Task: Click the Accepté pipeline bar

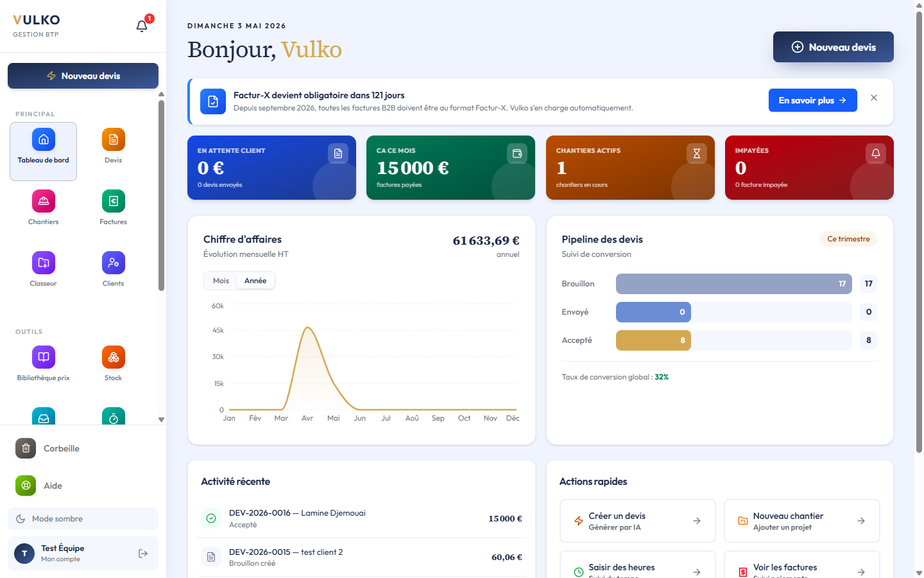Action: click(653, 340)
